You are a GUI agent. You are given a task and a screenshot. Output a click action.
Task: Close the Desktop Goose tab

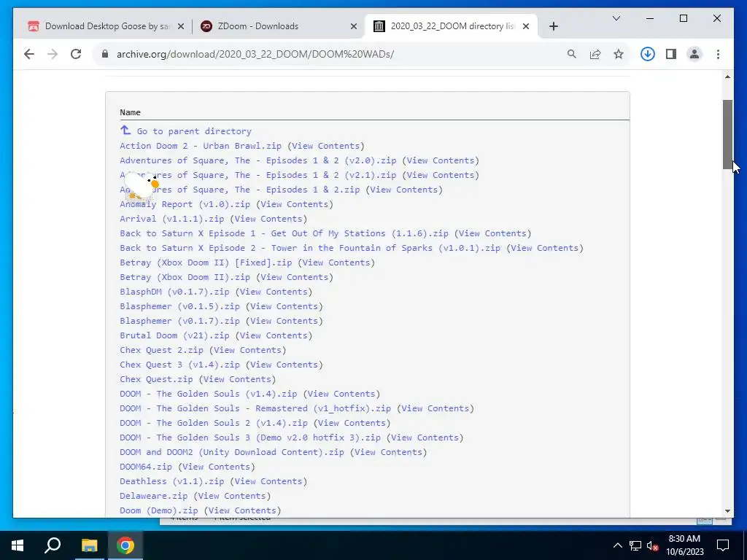tap(181, 26)
